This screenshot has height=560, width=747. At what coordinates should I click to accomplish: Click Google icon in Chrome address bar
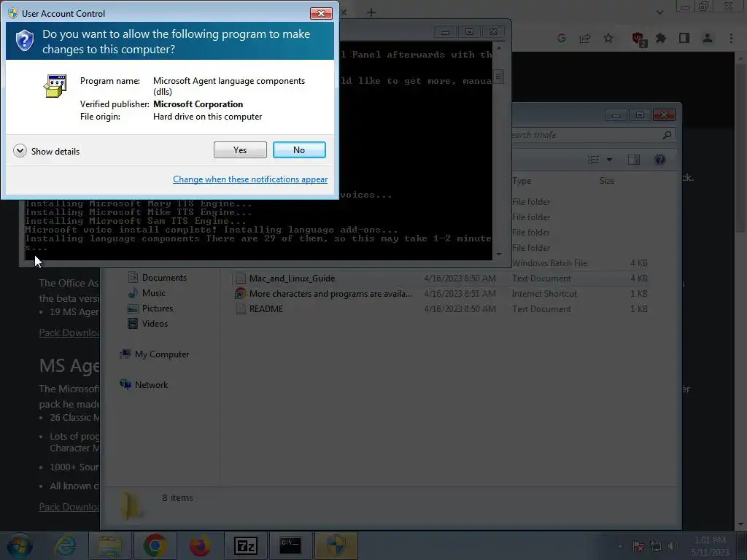pos(562,38)
